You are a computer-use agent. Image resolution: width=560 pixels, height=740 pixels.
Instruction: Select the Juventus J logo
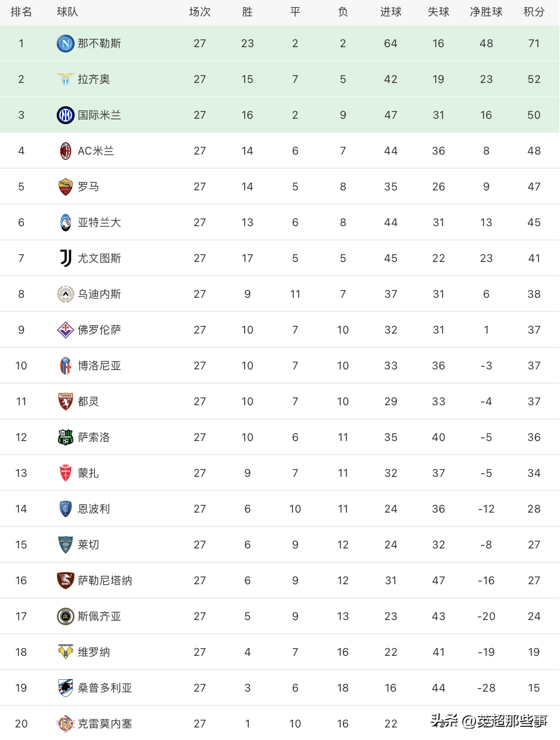click(x=66, y=258)
